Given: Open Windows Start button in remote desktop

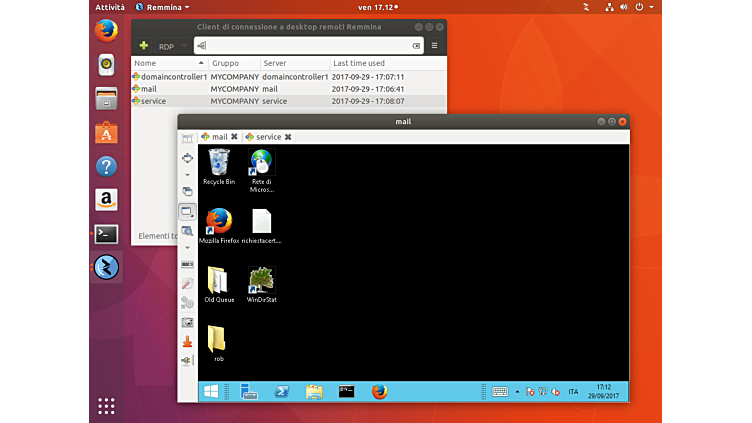Looking at the screenshot, I should click(x=212, y=392).
